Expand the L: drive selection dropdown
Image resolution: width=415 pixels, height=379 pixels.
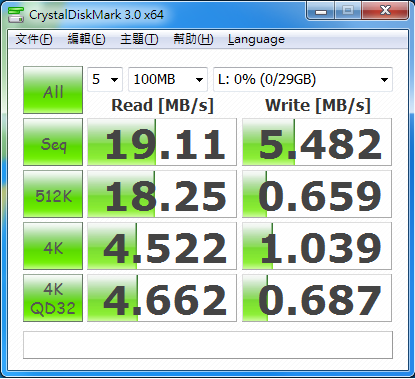(x=303, y=79)
